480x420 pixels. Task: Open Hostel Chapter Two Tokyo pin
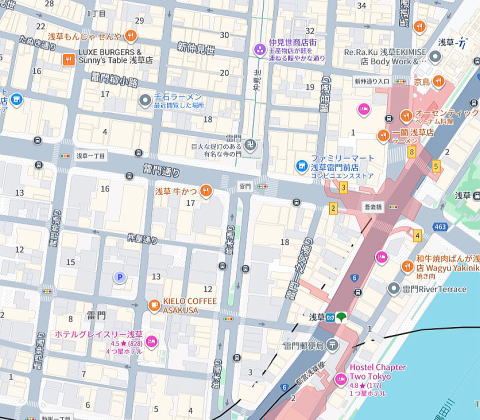(x=341, y=380)
